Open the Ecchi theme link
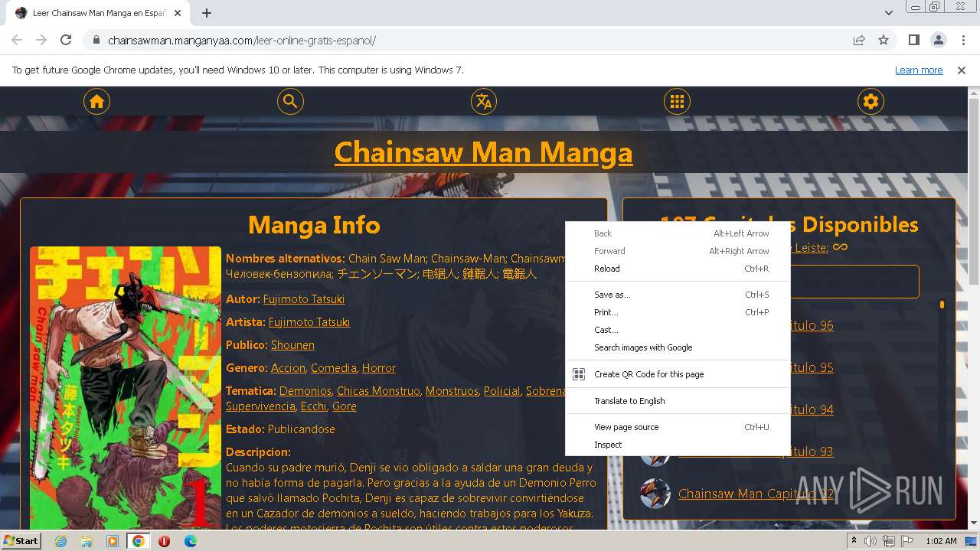The image size is (980, 551). coord(313,406)
